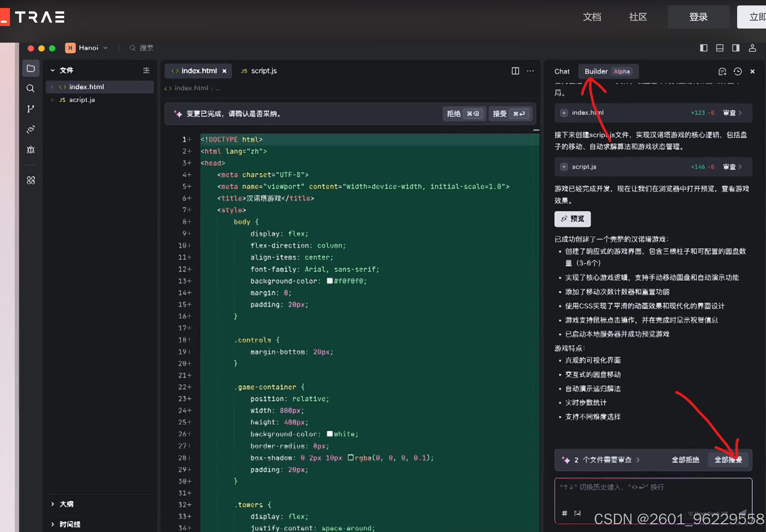Click 全部拒绝 to reject all changes
Viewport: 766px width, 532px height.
click(x=685, y=460)
